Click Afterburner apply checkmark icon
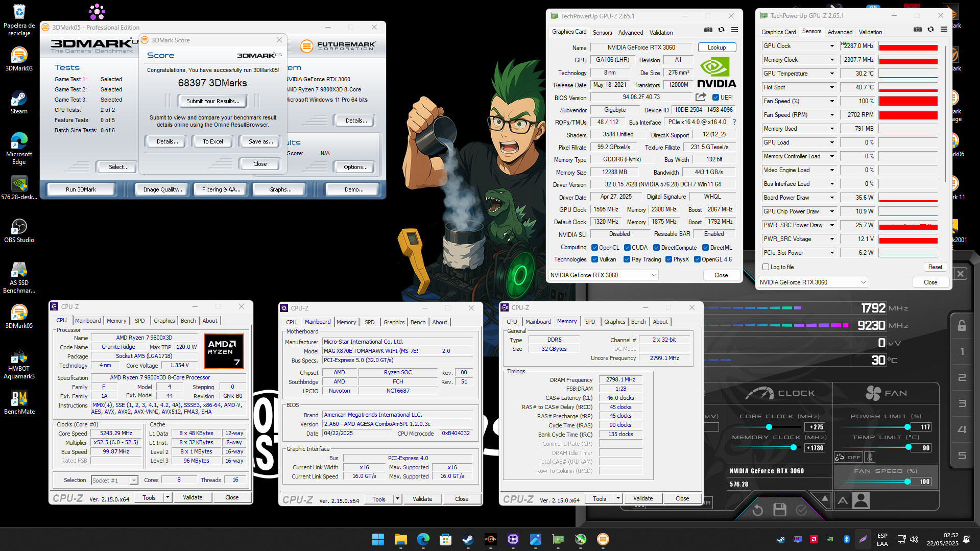Viewport: 980px width, 551px height. [x=801, y=510]
